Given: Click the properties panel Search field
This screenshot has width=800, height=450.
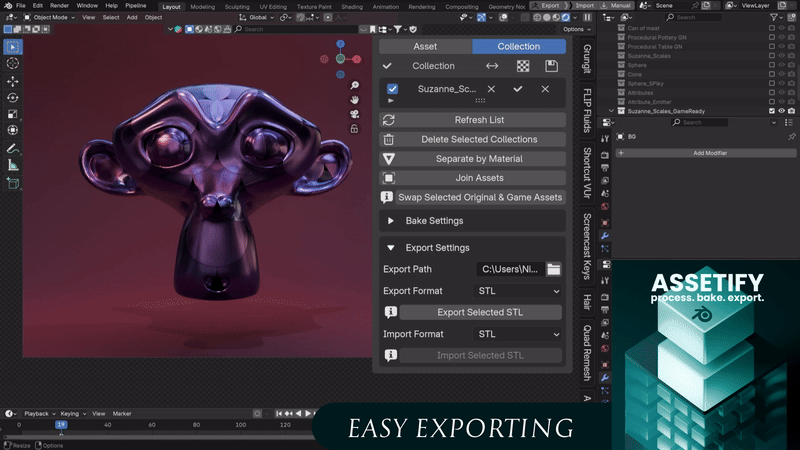Looking at the screenshot, I should [x=699, y=122].
